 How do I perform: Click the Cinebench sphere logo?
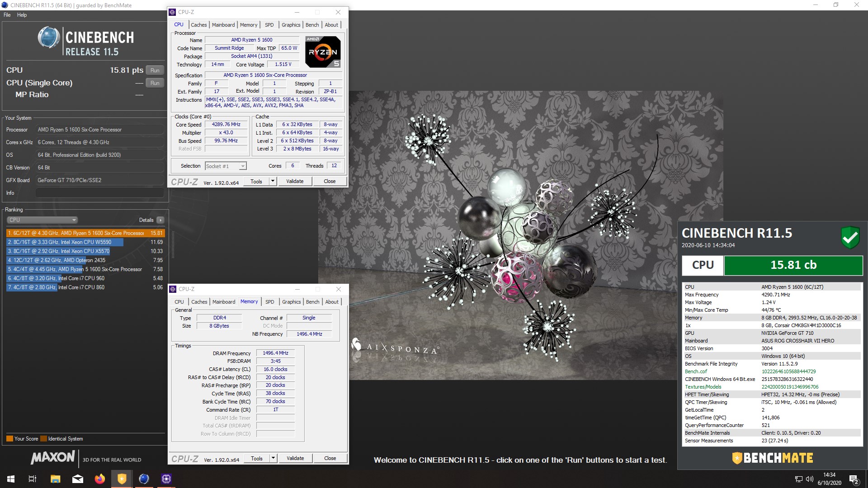48,38
